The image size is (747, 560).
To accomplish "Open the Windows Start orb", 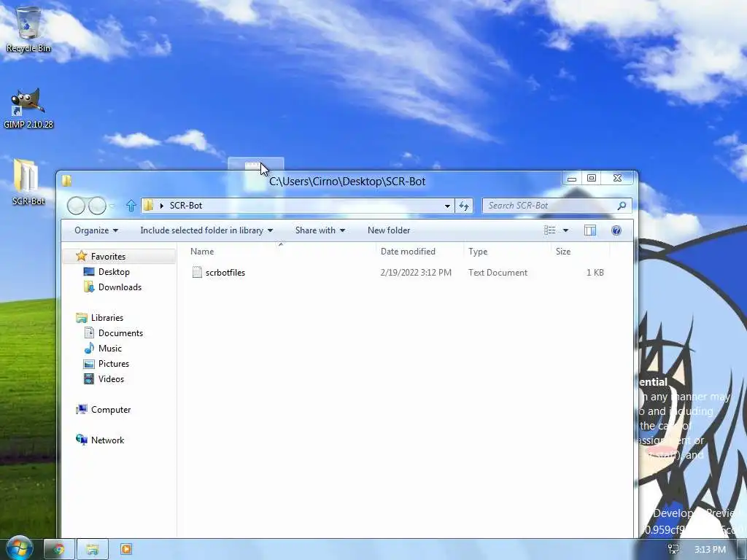I will [19, 548].
